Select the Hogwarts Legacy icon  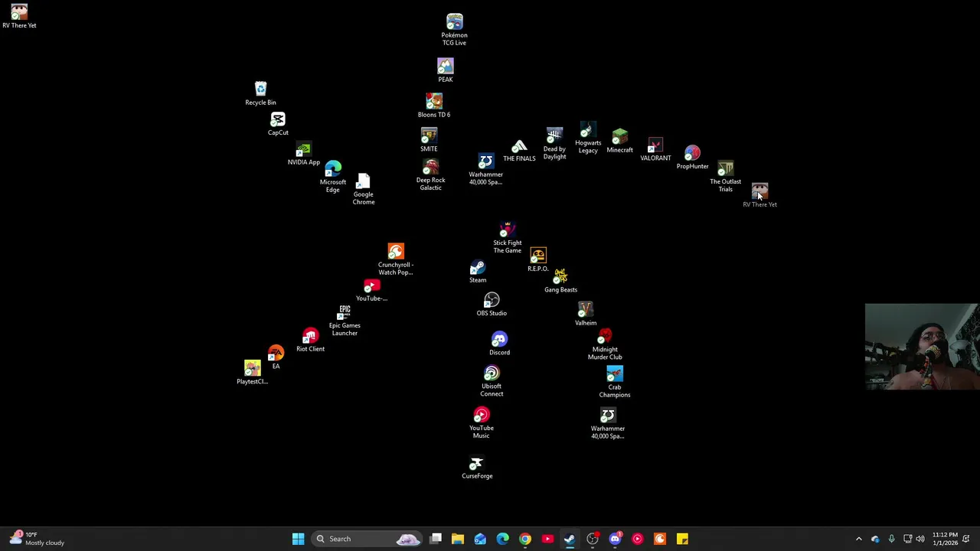point(588,138)
